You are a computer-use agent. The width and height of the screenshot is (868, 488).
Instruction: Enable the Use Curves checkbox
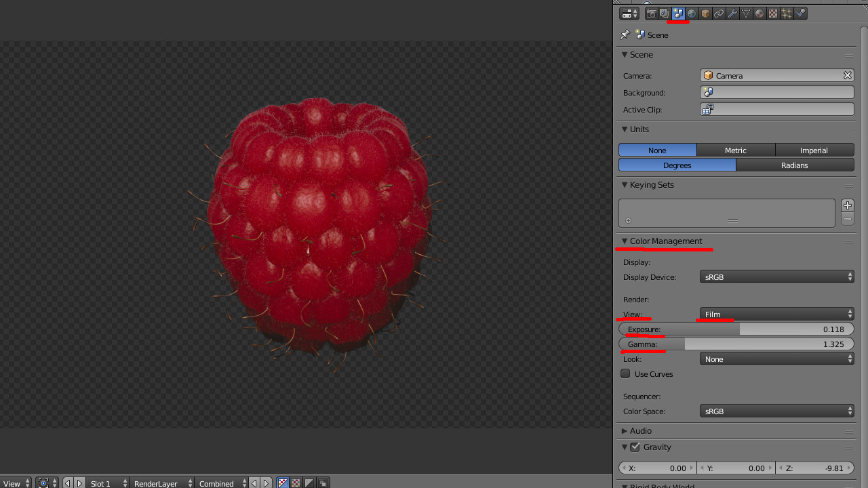(625, 373)
